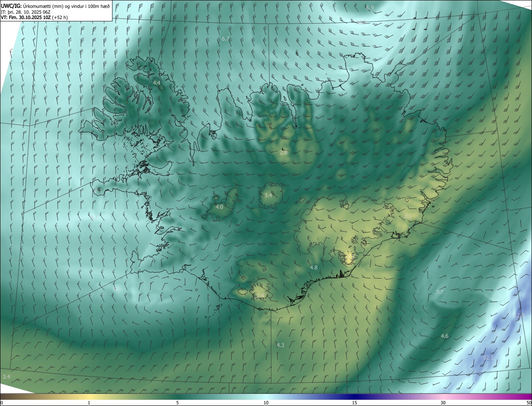Select the 2.1 value near the east coast
This screenshot has height=406, width=532.
408,216
